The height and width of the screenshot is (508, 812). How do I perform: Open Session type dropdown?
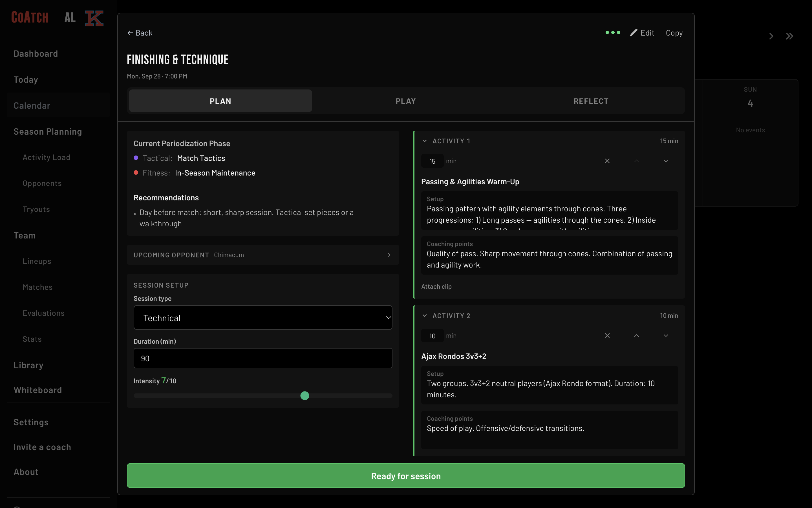pos(263,317)
